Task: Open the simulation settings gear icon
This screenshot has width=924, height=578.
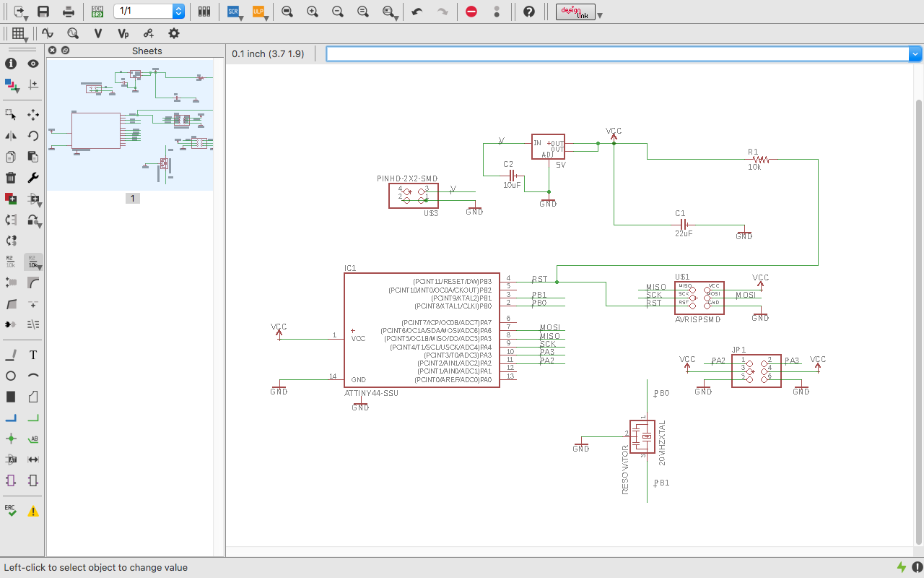Action: 173,33
